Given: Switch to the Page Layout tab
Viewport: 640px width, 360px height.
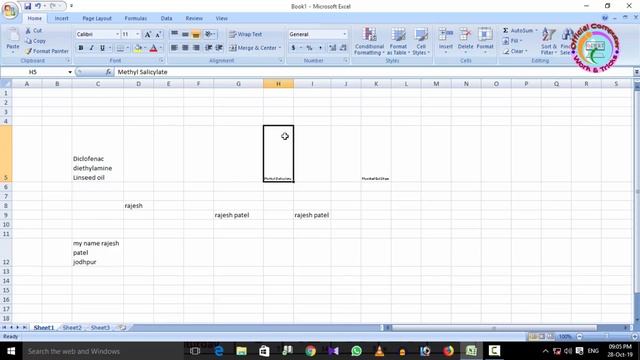Looking at the screenshot, I should (97, 18).
